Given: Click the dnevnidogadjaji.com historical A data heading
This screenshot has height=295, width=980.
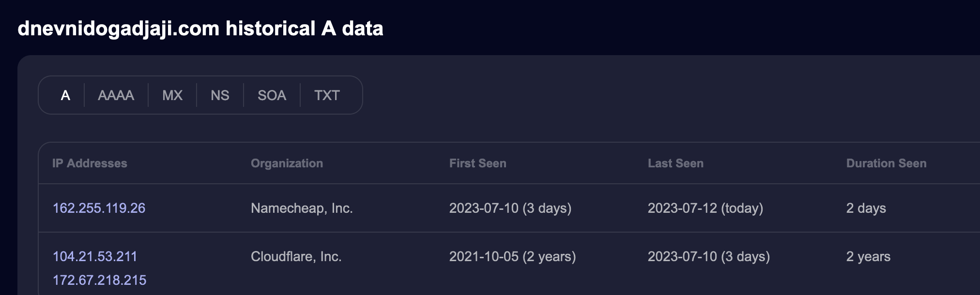Looking at the screenshot, I should click(200, 29).
